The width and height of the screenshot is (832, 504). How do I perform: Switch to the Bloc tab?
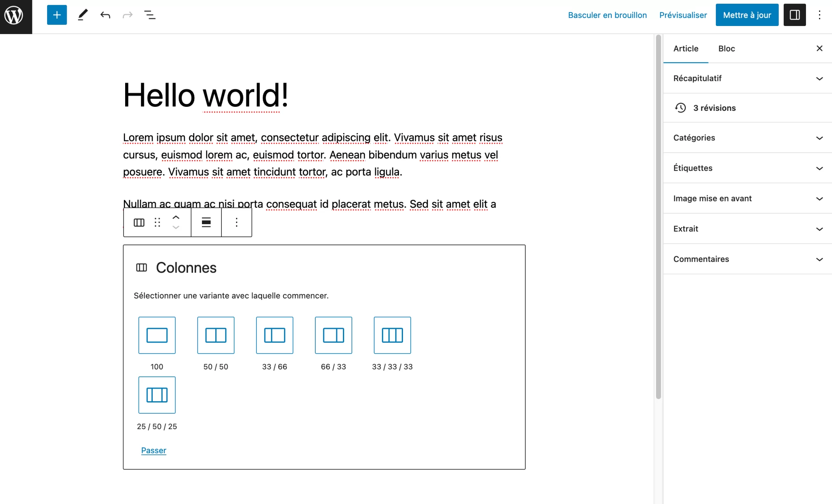click(726, 49)
